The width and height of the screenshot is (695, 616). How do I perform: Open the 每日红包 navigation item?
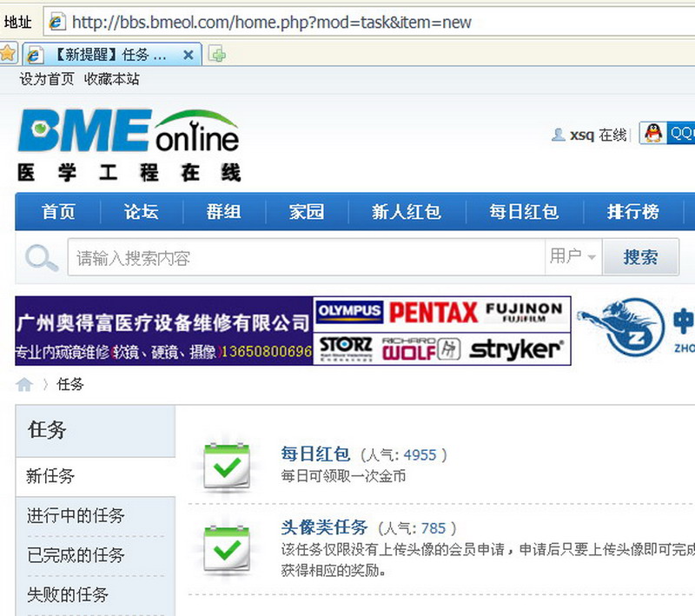523,212
